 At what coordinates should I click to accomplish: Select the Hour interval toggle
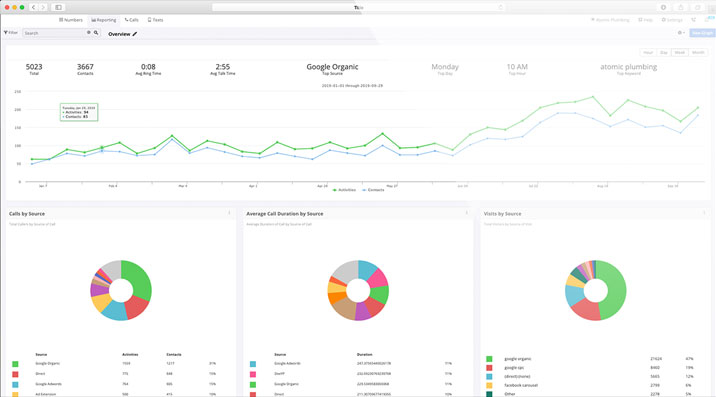coord(648,53)
